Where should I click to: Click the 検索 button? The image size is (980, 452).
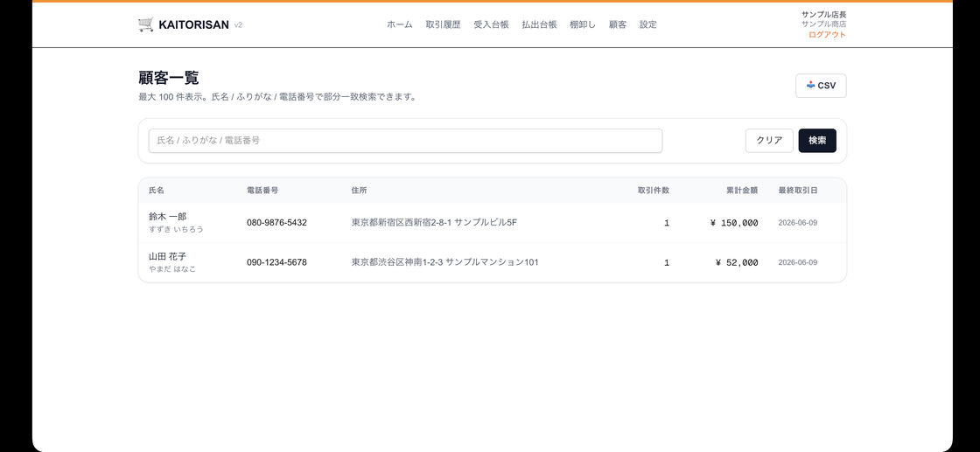(817, 141)
